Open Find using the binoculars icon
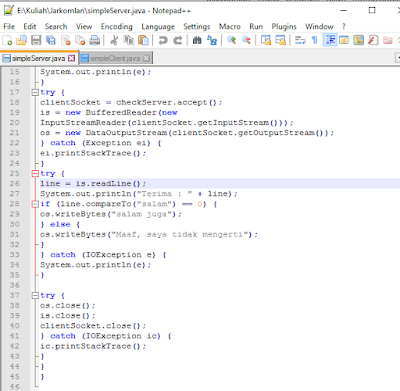The image size is (400, 391). pos(197,41)
